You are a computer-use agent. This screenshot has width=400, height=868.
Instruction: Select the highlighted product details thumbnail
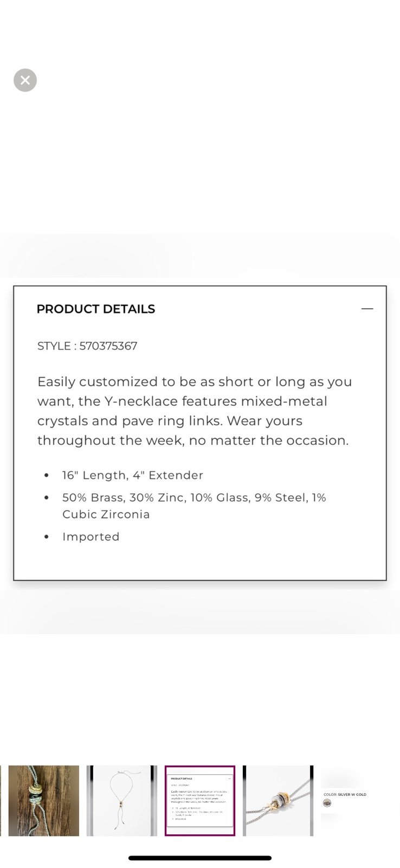(x=200, y=801)
